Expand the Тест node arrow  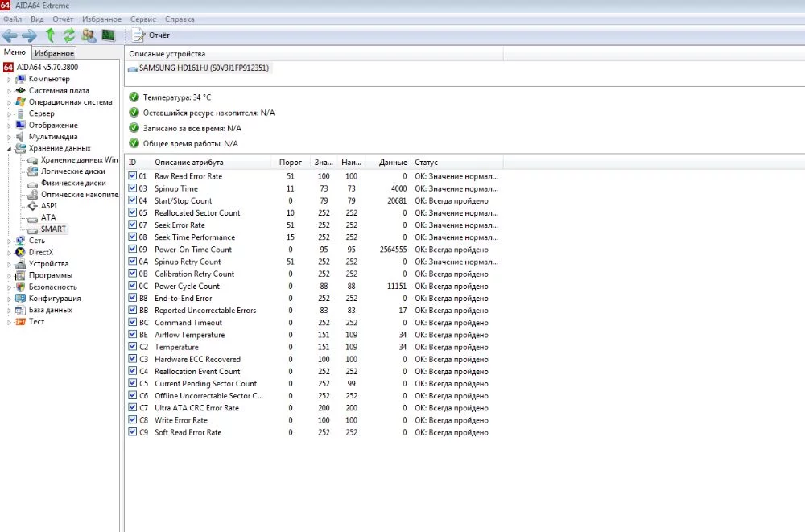click(9, 322)
